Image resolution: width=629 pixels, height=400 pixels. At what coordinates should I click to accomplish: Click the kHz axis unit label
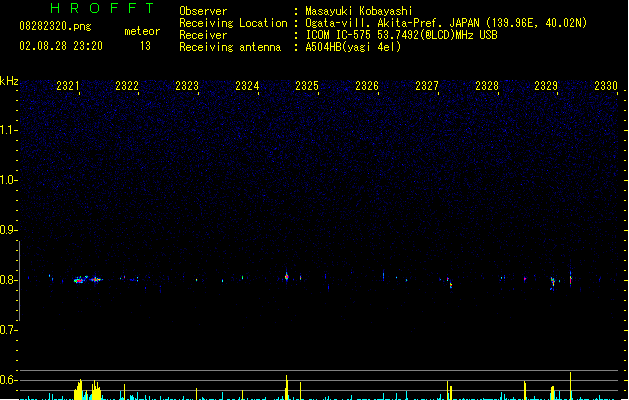coord(9,81)
